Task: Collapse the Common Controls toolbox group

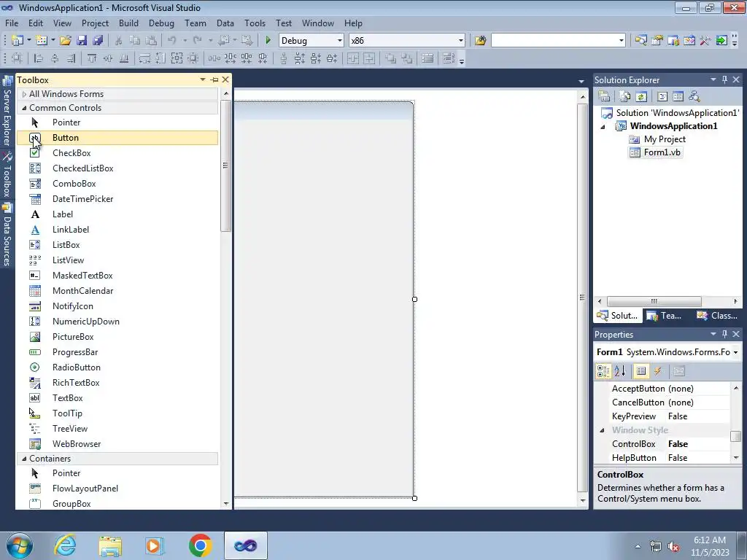Action: (24, 108)
